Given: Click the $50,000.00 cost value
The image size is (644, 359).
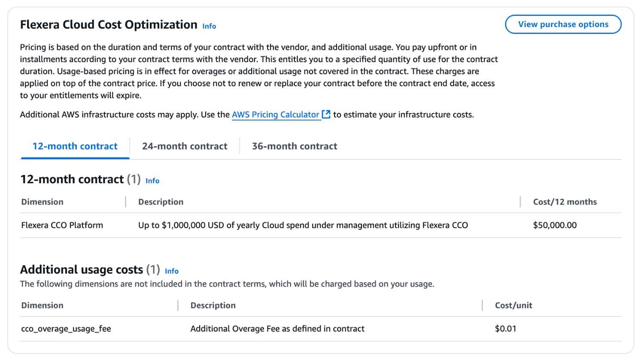Looking at the screenshot, I should click(555, 225).
